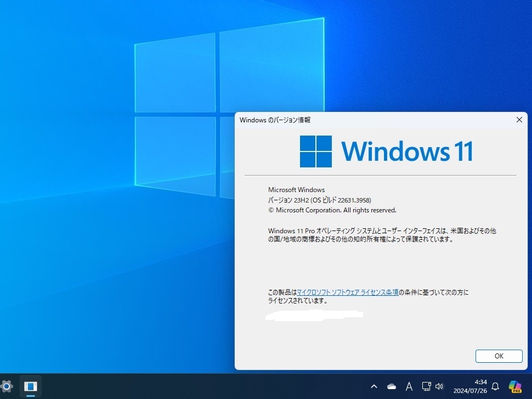The width and height of the screenshot is (532, 399).
Task: Select text バージョン 23H2 (OS ビルド 22631.3958)
Action: pos(320,200)
